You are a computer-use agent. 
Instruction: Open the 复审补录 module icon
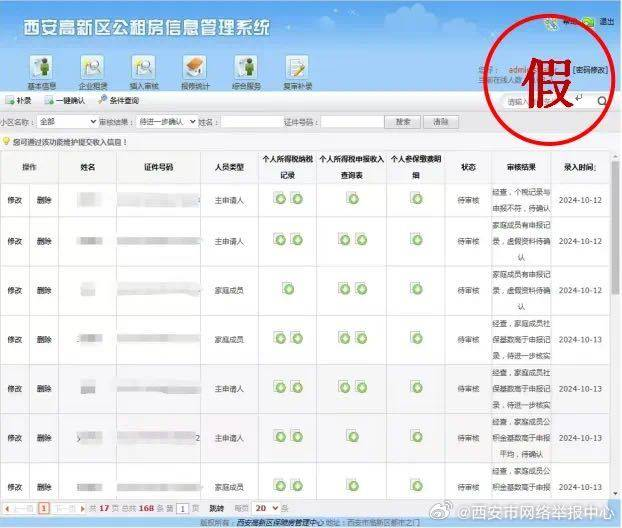click(297, 69)
